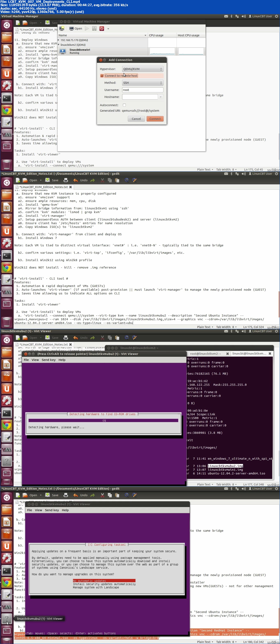The image size is (280, 644).
Task: Click highlighted linuxcbtkvmubu2.img in the terminal
Action: coord(225,466)
